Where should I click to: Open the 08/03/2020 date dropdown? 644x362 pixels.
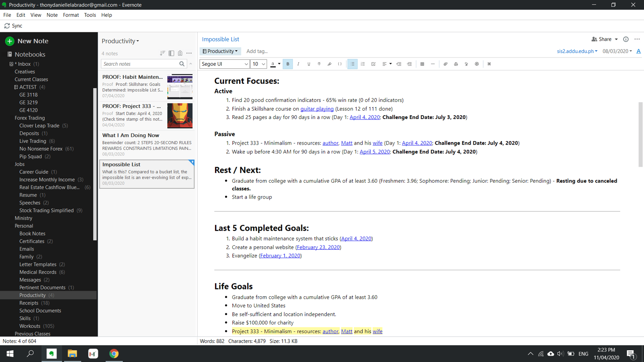[617, 51]
